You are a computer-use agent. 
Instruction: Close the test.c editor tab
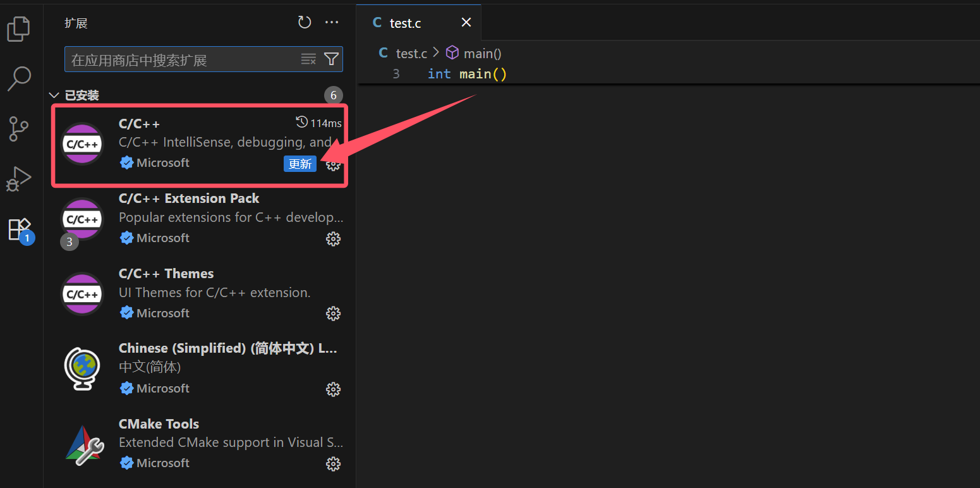pos(466,23)
